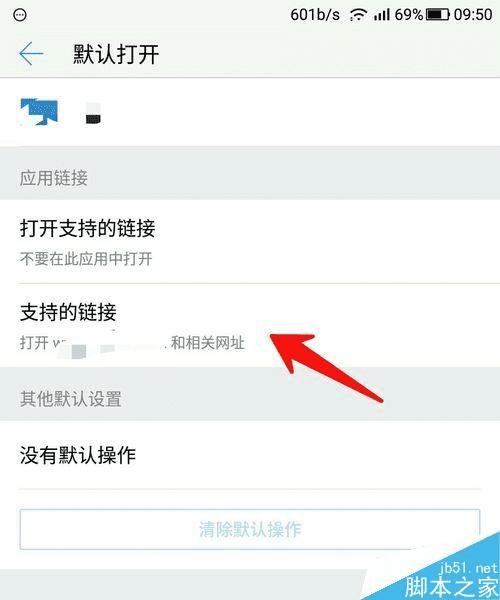Tap the 69% battery percentage text

(x=409, y=15)
